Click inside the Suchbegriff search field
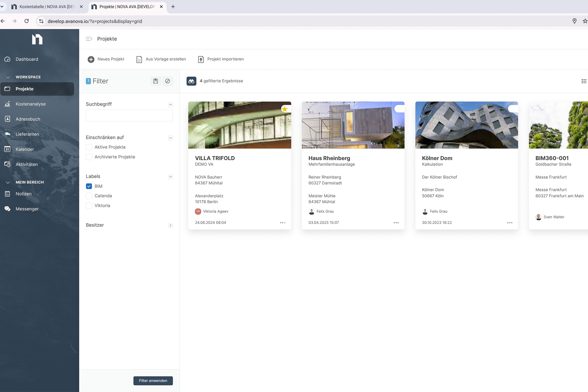 129,115
